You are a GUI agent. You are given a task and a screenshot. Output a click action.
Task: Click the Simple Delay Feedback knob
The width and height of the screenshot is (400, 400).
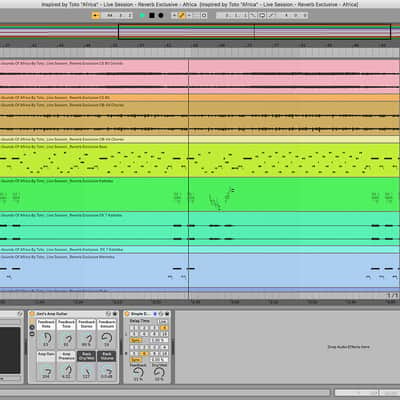[138, 372]
